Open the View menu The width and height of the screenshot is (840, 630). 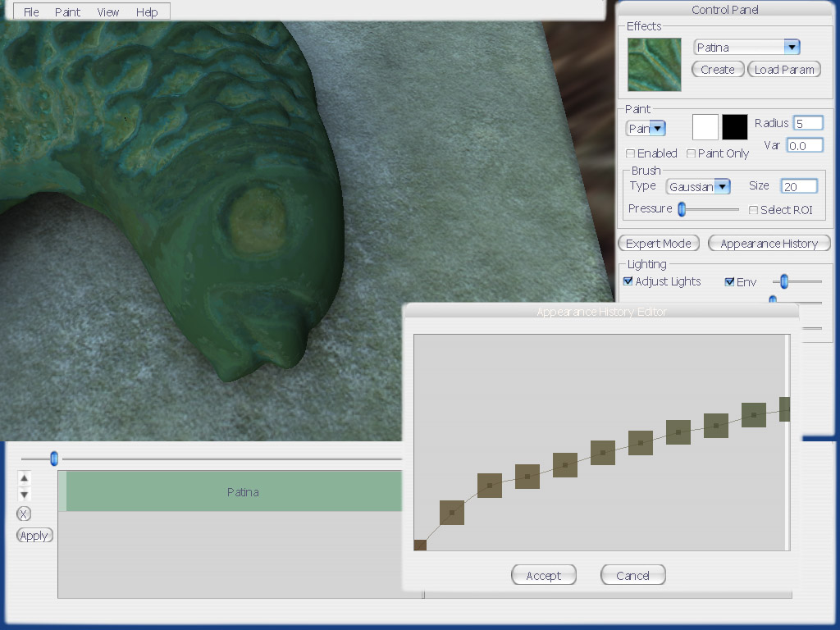click(x=107, y=12)
